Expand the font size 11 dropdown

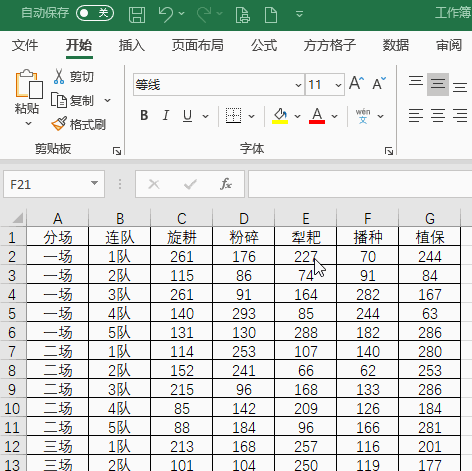click(338, 85)
